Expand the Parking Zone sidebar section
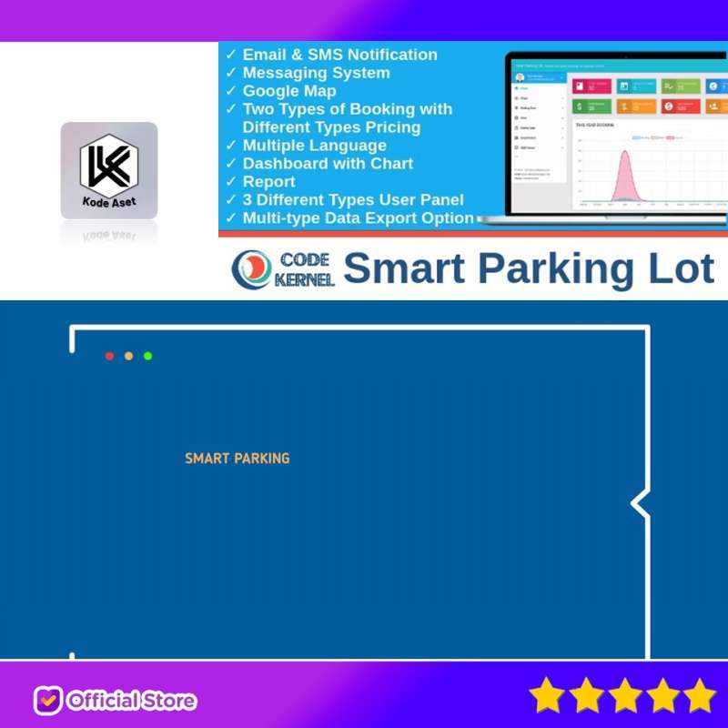The image size is (728, 728). pyautogui.click(x=562, y=108)
